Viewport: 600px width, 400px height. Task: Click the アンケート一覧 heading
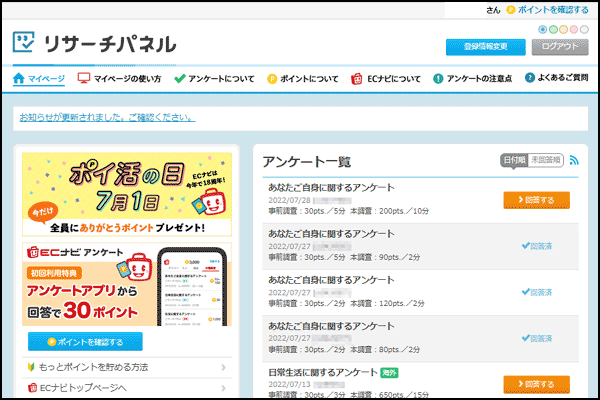click(307, 162)
